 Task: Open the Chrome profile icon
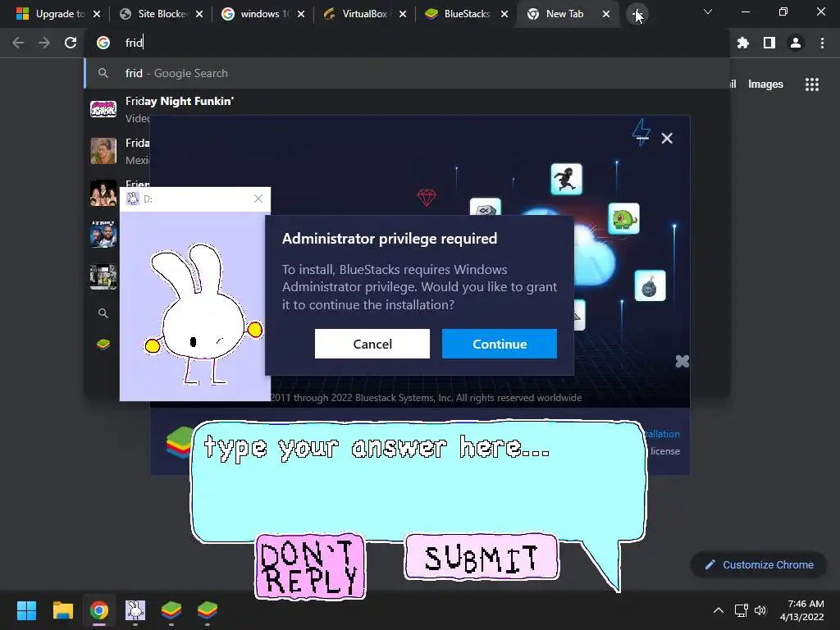796,43
